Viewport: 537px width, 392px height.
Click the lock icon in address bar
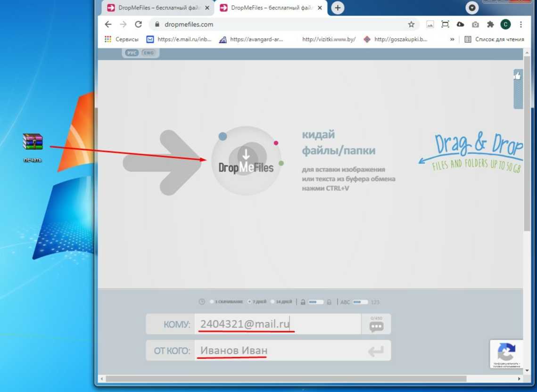tap(157, 24)
